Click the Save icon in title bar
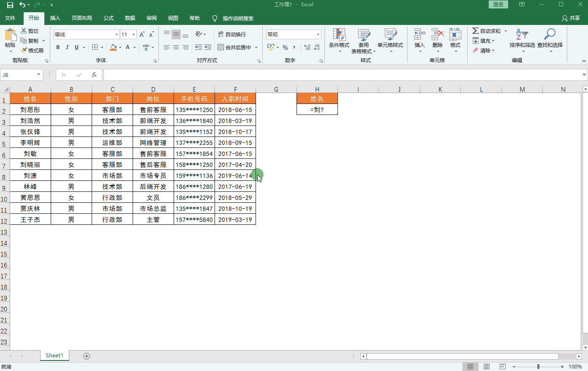588x371 pixels. click(x=10, y=5)
